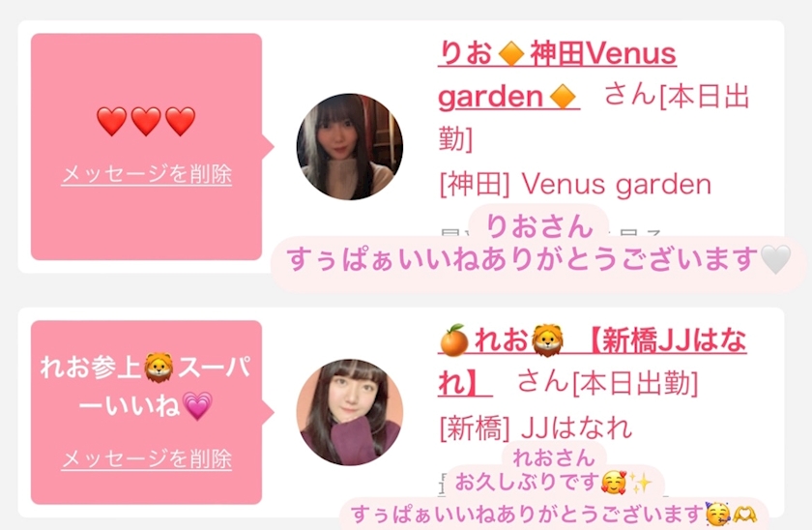Click the [新橋] JJはなれ shop text
Viewport: 812px width, 530px height.
tap(536, 427)
